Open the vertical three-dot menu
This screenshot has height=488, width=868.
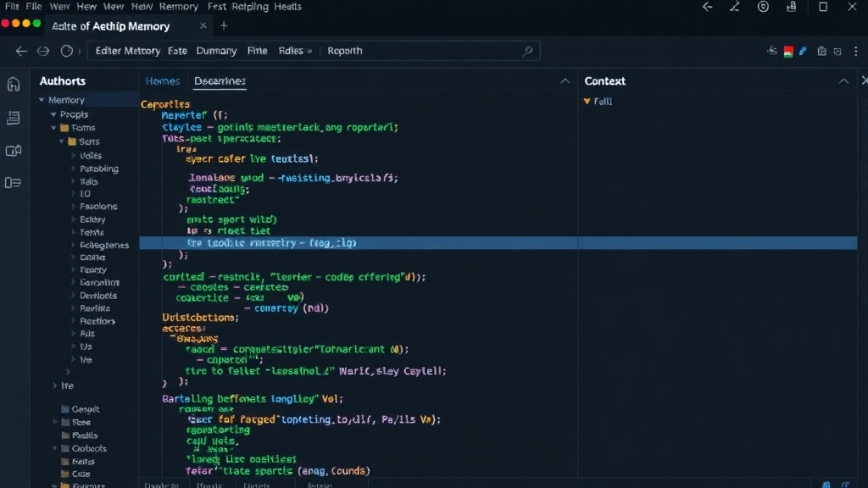pos(856,51)
